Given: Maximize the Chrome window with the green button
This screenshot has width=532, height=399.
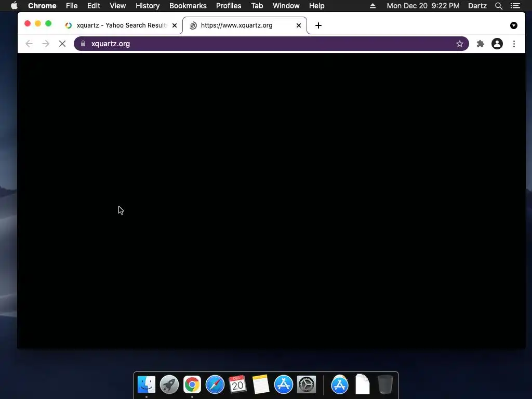Looking at the screenshot, I should [48, 23].
